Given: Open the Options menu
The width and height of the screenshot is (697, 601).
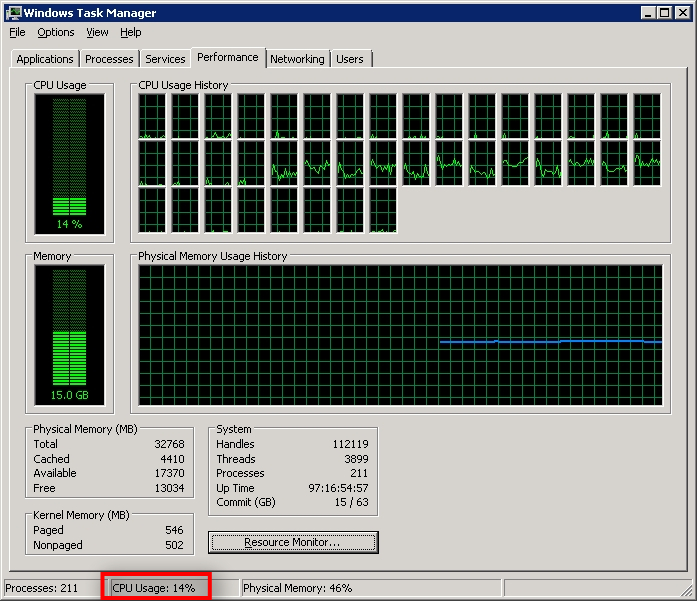Looking at the screenshot, I should click(56, 32).
